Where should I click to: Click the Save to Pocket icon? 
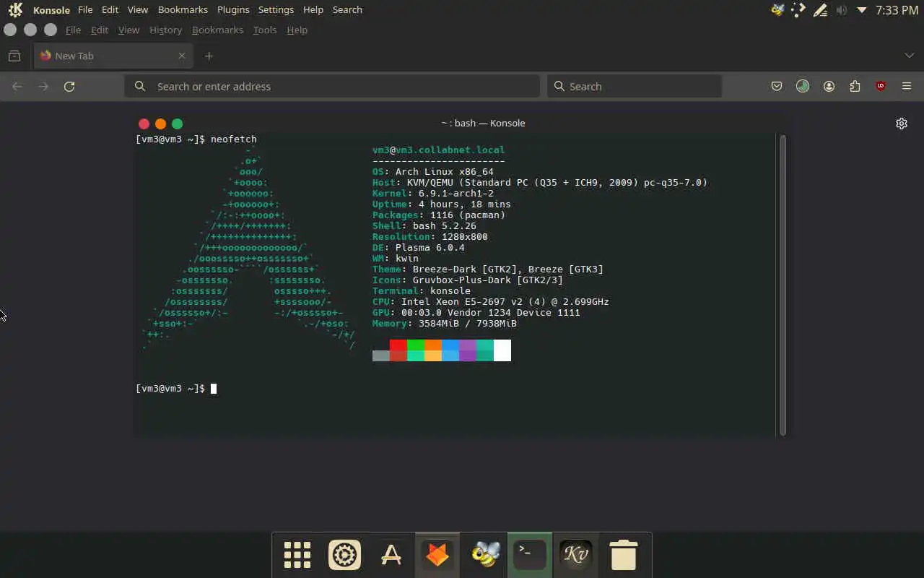tap(777, 86)
